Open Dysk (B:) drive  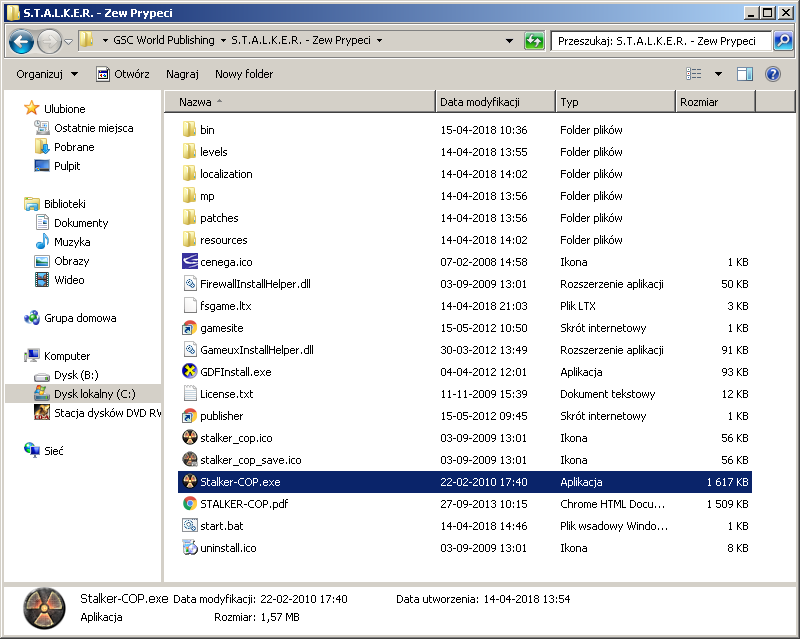[x=66, y=375]
